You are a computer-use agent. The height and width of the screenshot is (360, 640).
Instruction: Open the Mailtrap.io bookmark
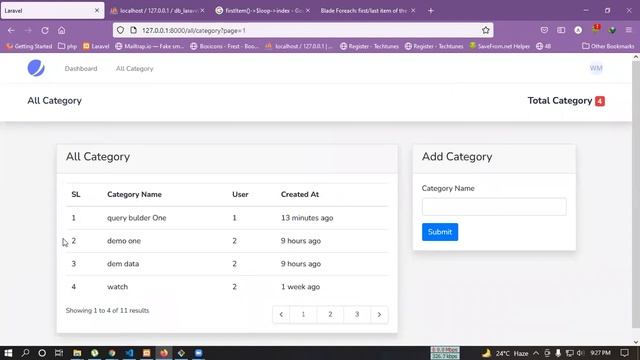click(149, 46)
